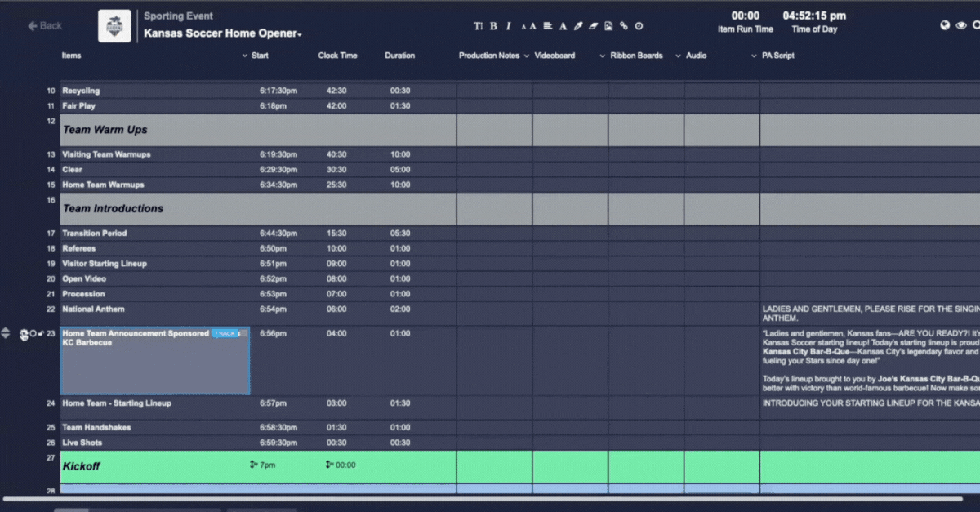Open the Videoboard column dropdown arrow

603,56
